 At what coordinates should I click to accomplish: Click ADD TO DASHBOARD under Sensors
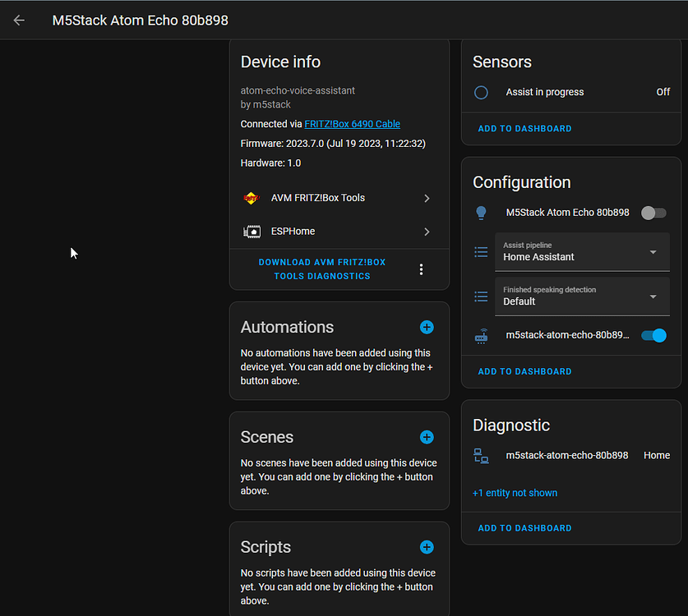click(524, 128)
